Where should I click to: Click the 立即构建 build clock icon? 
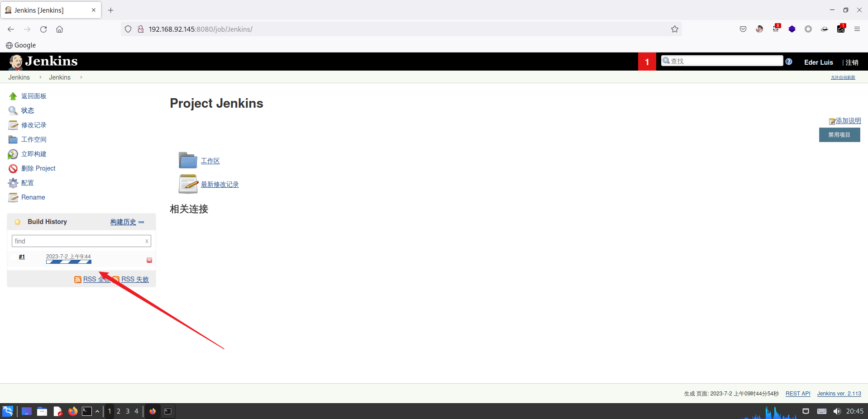[13, 154]
